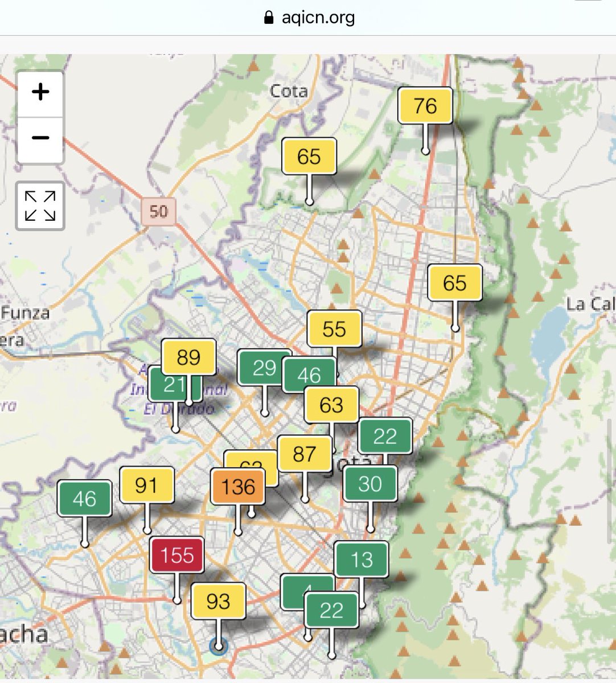Select the yellow 91 AQI marker

click(147, 485)
